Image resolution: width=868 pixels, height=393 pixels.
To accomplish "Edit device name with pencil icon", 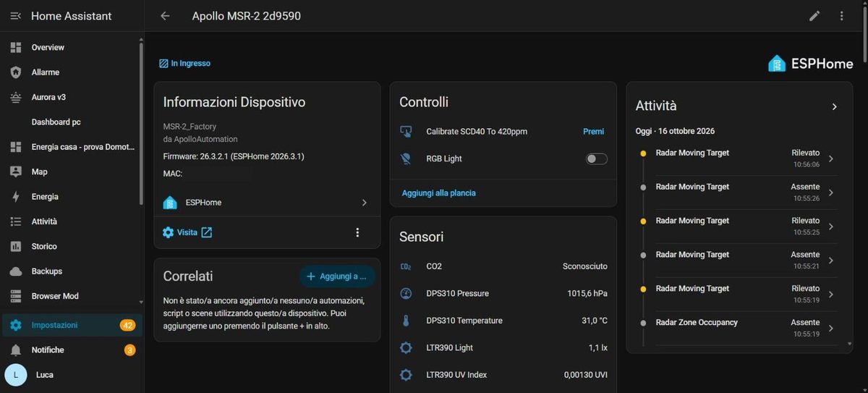I will point(814,16).
